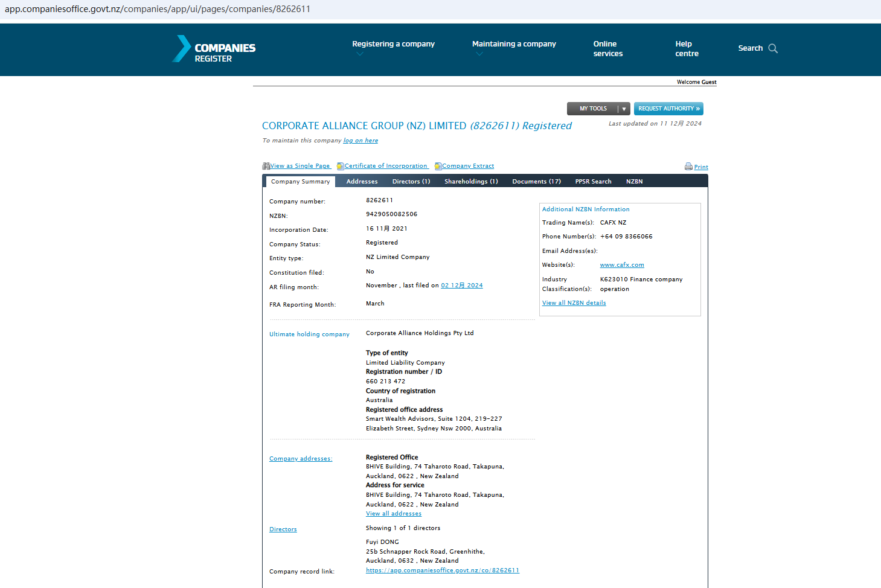Click the Company Extract icon

pos(438,166)
